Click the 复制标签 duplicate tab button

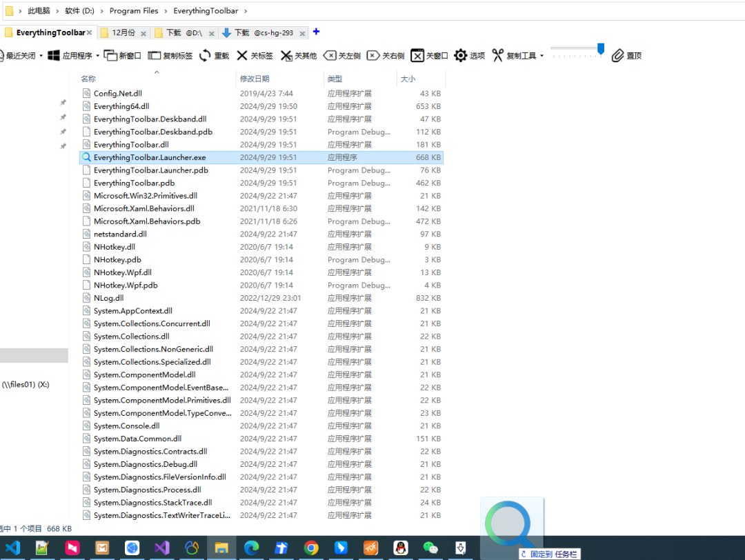[170, 56]
